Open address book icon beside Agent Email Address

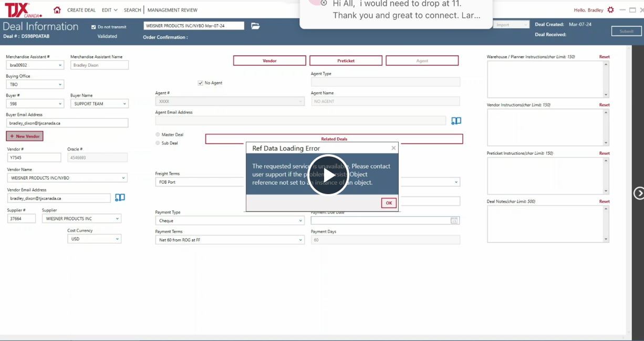point(456,121)
